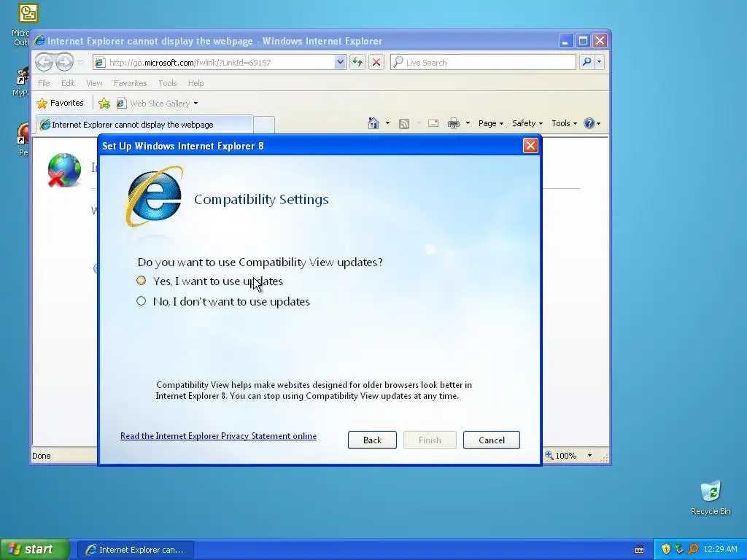Click the Compatibility Settings heading

click(261, 199)
